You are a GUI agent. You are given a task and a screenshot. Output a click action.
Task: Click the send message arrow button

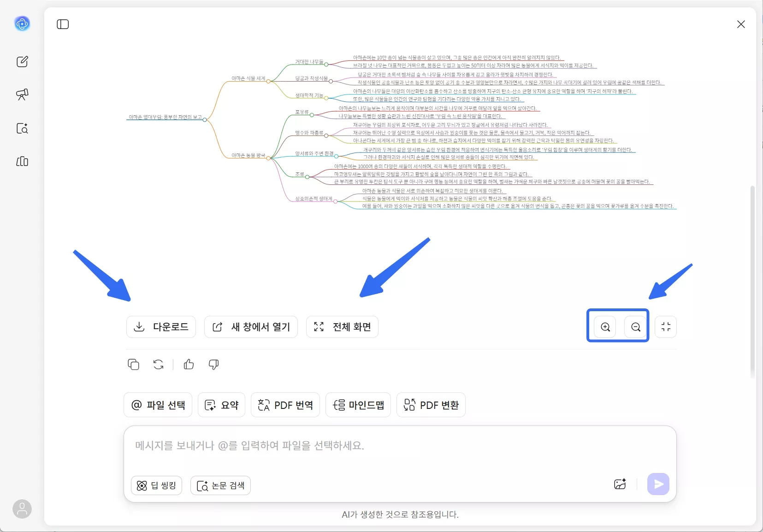[x=657, y=484]
